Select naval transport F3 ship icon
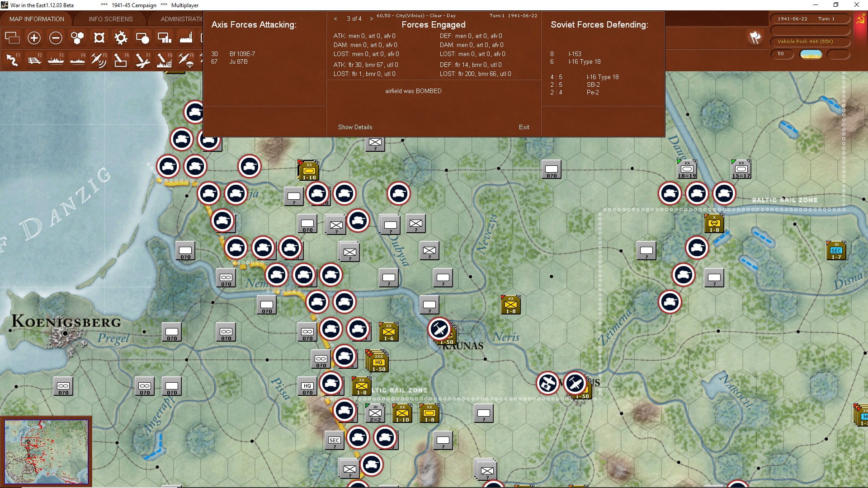This screenshot has width=868, height=488. pos(56,60)
